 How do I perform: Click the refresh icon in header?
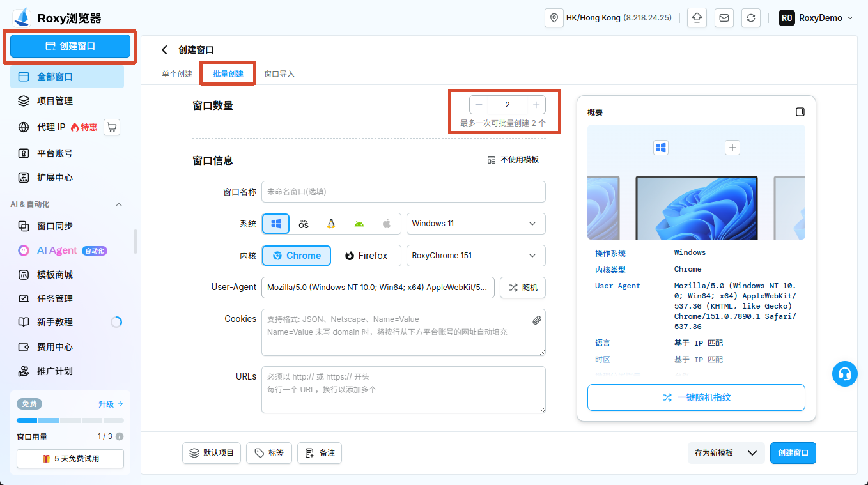tap(751, 18)
